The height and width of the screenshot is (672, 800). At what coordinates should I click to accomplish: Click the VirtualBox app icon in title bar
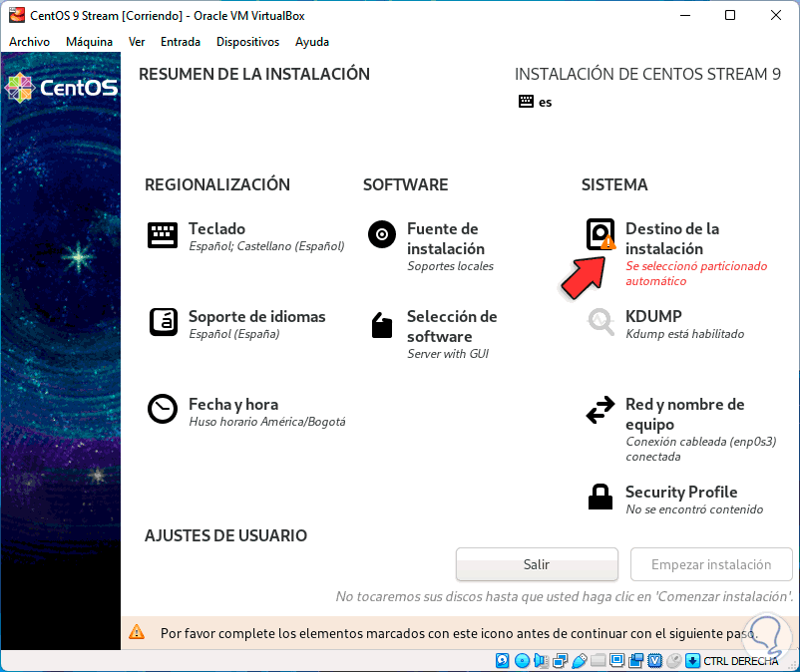point(17,15)
